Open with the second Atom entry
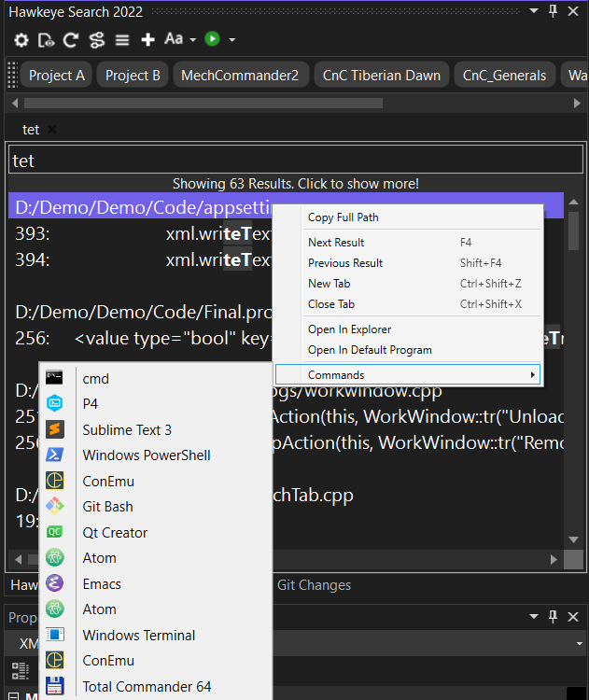Viewport: 589px width, 700px height. tap(156, 609)
